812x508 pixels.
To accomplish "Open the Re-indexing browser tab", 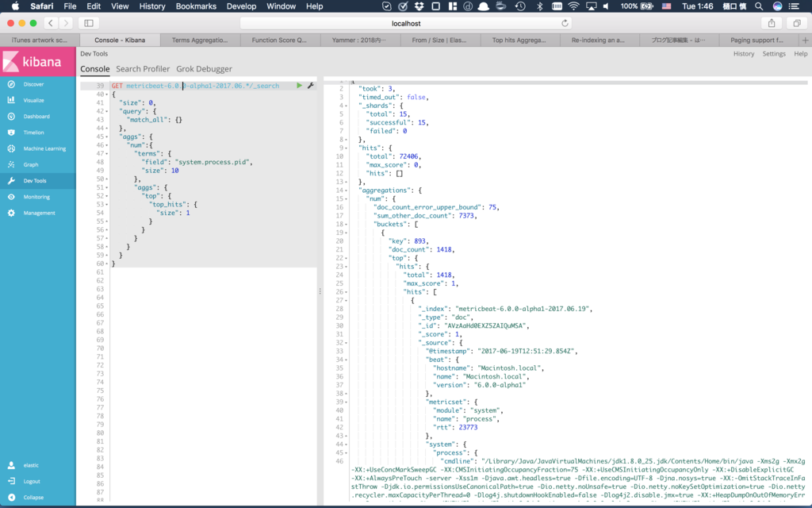I will click(x=598, y=40).
